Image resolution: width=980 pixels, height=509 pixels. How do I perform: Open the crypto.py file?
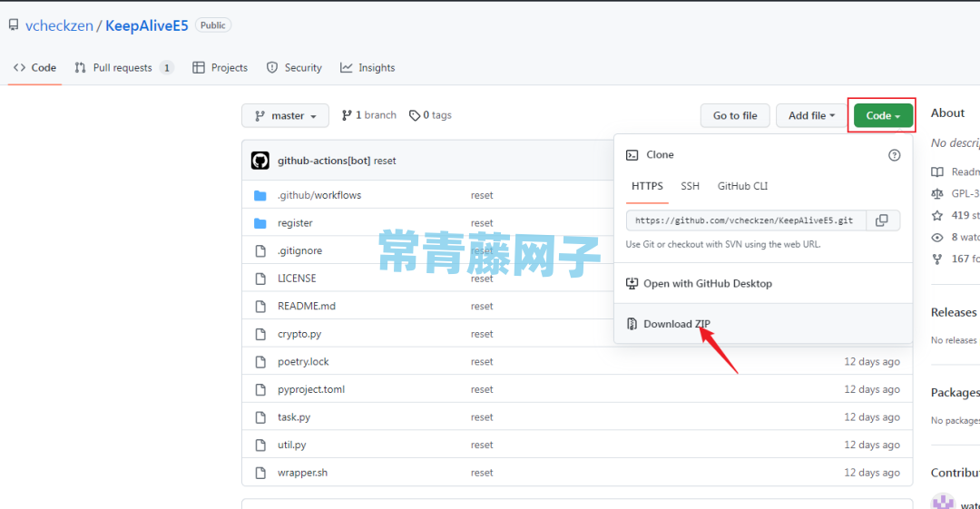(299, 334)
